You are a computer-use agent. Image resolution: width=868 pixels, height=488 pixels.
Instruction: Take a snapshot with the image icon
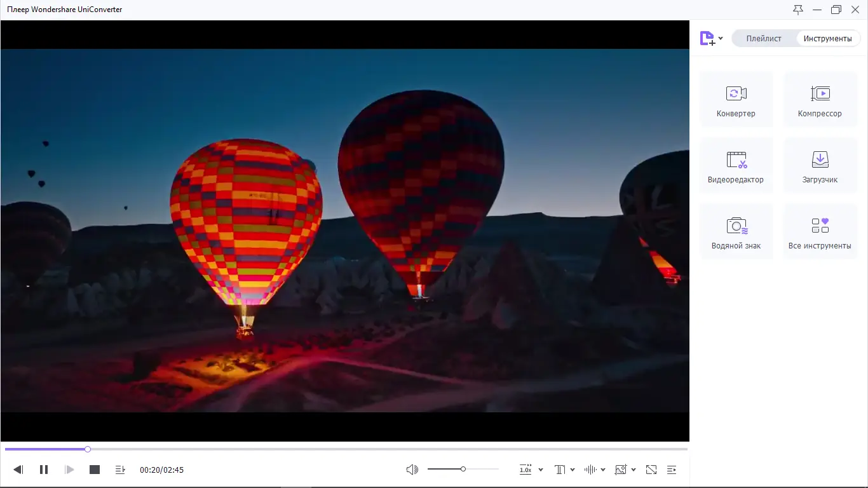[x=621, y=470]
